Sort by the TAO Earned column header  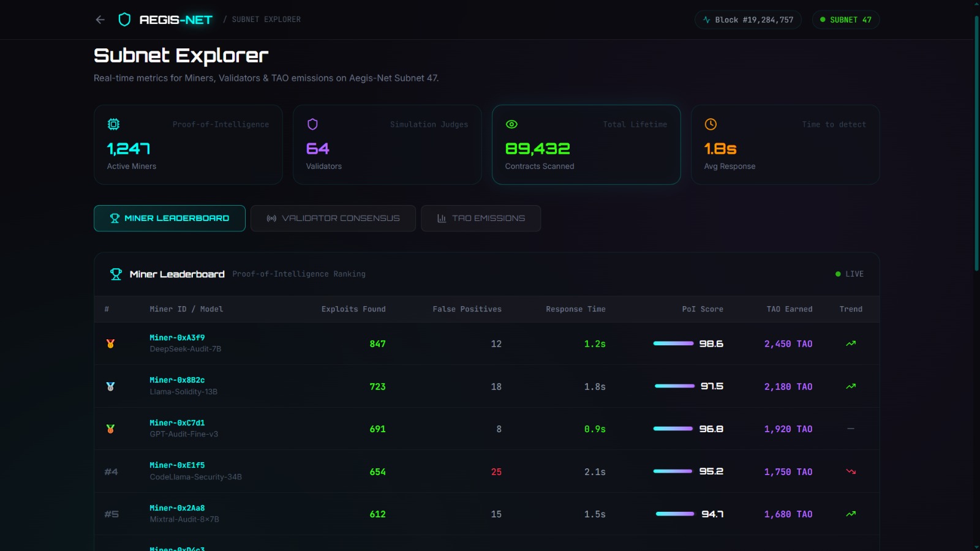click(x=789, y=309)
